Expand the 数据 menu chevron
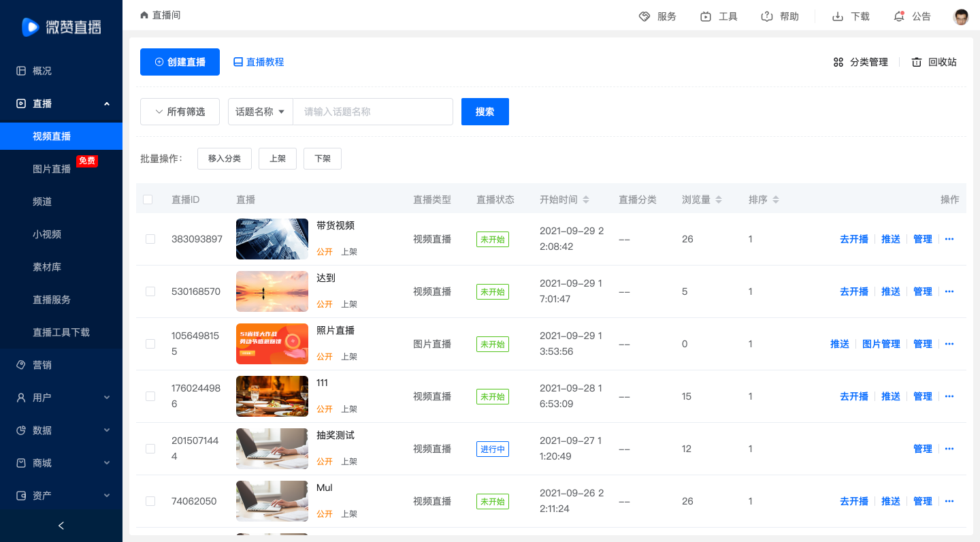Screen dimensions: 980x542 107,430
